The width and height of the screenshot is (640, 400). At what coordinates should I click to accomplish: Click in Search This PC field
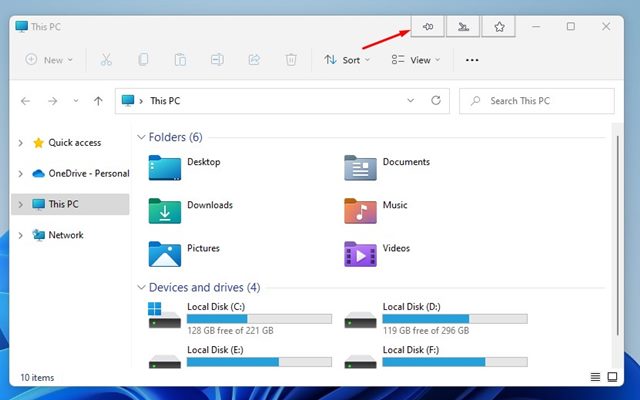(536, 101)
